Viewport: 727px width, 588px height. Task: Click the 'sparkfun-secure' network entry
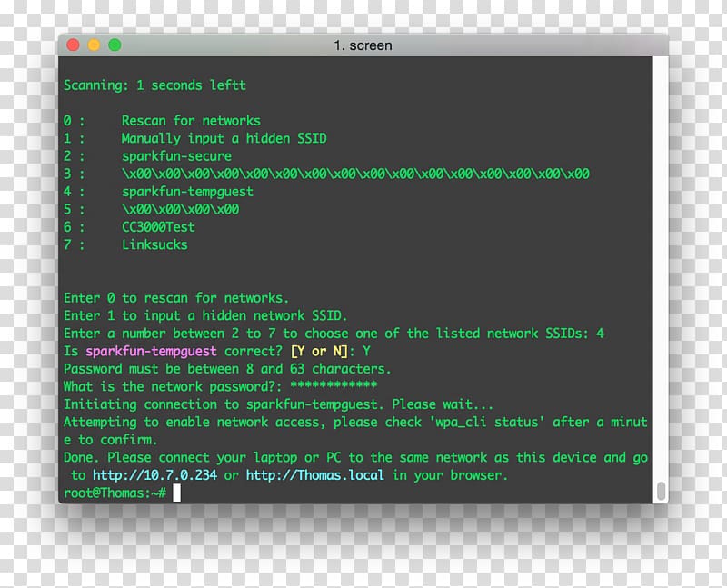click(176, 156)
